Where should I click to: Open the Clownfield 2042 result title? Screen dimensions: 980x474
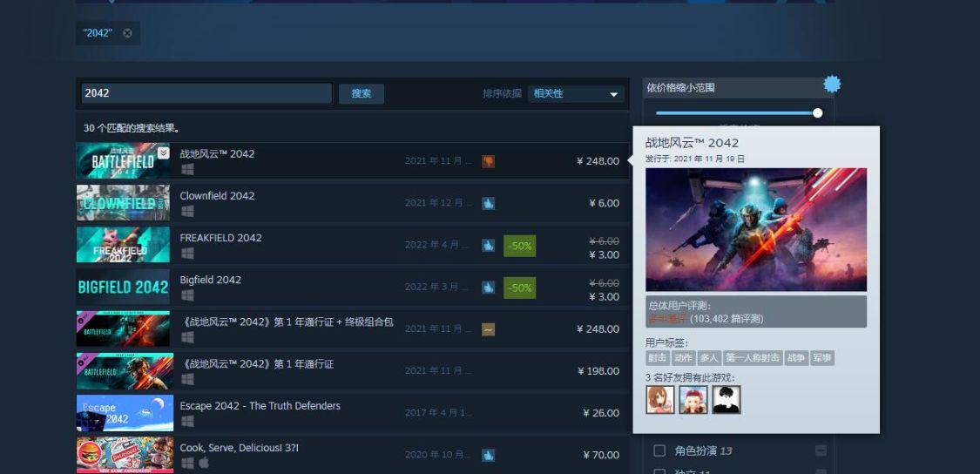point(217,196)
